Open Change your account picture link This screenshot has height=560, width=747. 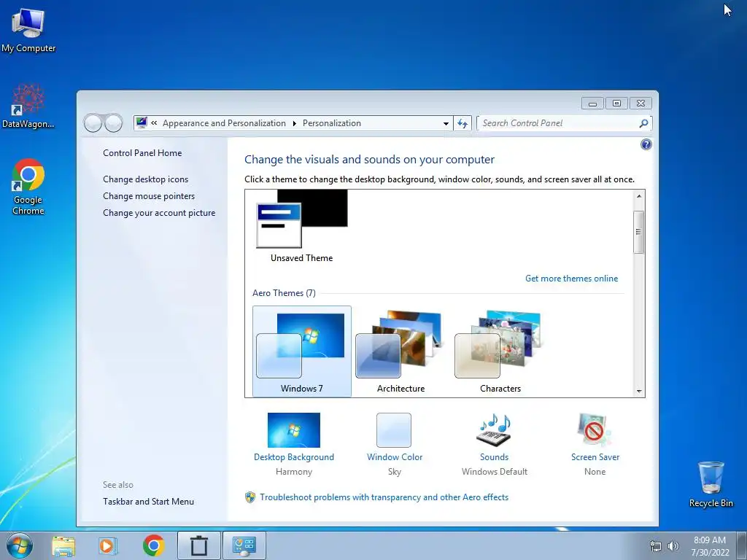tap(158, 212)
